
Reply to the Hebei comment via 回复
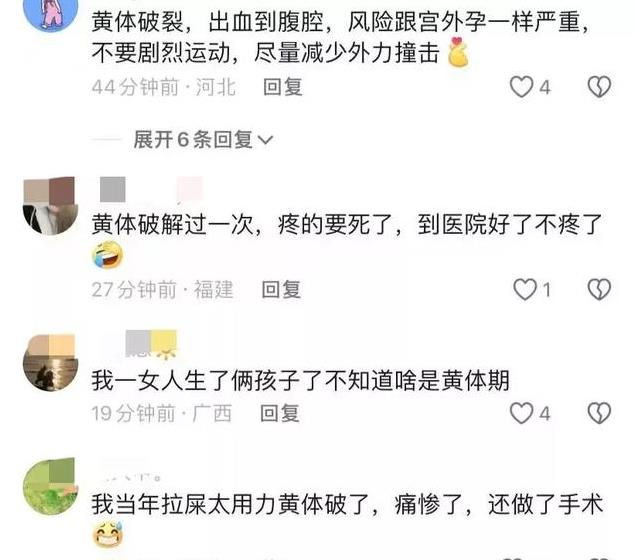click(x=283, y=87)
